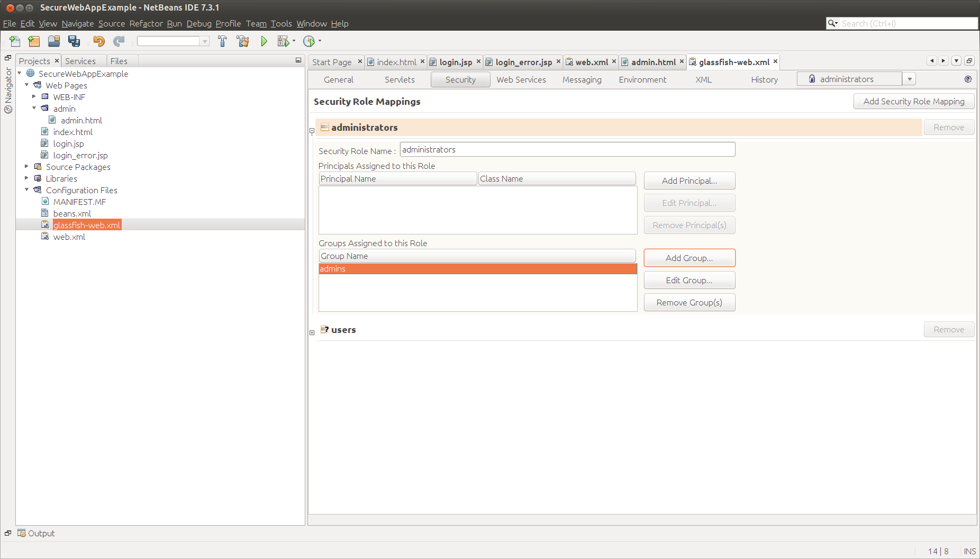
Task: Show opened documents list dropdown
Action: pyautogui.click(x=956, y=61)
